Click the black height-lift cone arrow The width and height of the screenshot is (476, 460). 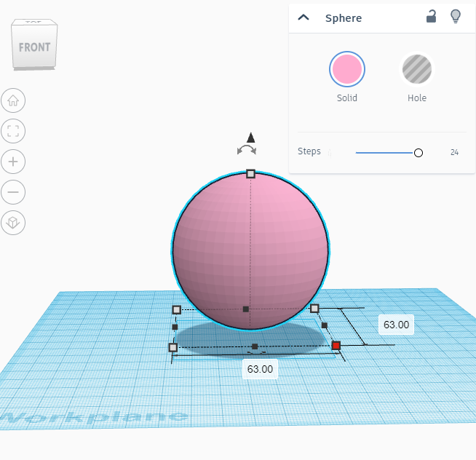pyautogui.click(x=251, y=138)
